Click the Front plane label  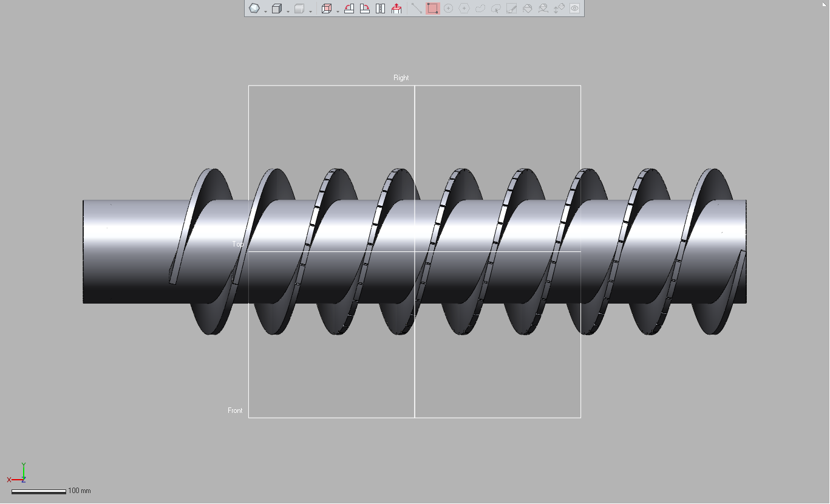pos(235,410)
